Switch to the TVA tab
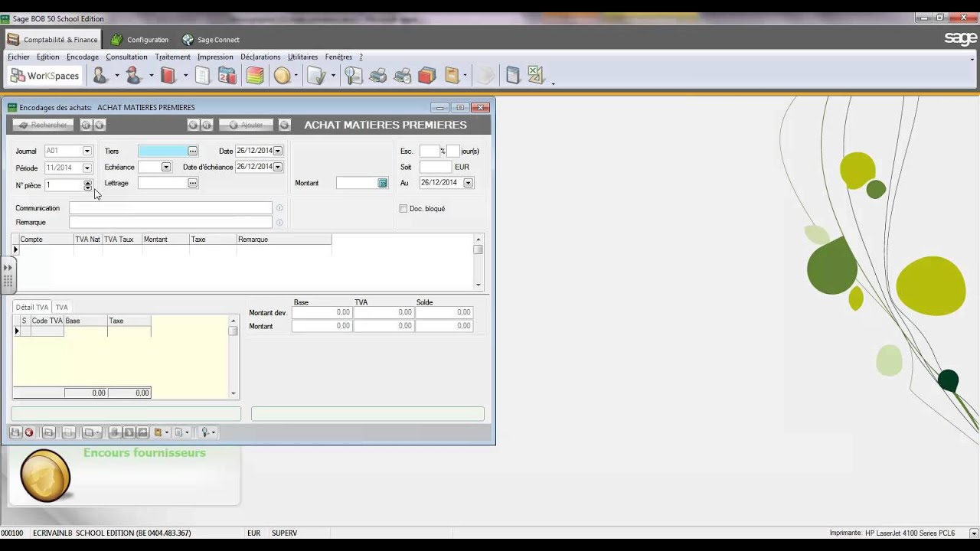The height and width of the screenshot is (551, 980). pyautogui.click(x=61, y=307)
